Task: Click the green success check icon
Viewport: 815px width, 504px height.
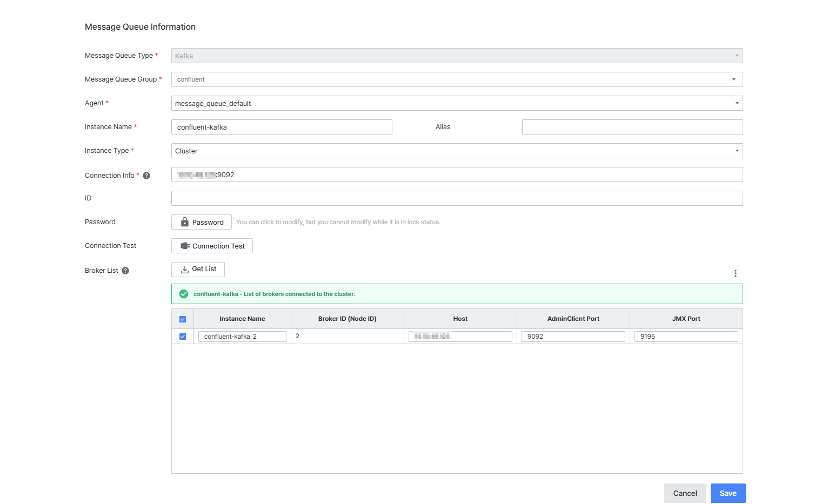Action: [x=184, y=294]
